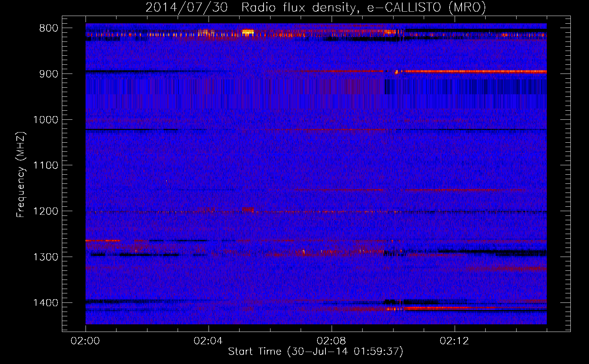Click the 1100 frequency tick label

pyautogui.click(x=46, y=166)
